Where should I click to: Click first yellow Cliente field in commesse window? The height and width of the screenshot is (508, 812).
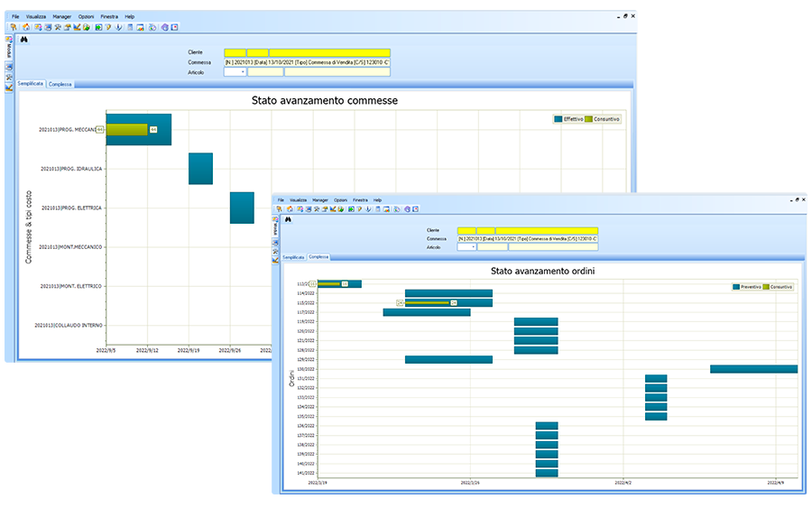pos(235,52)
